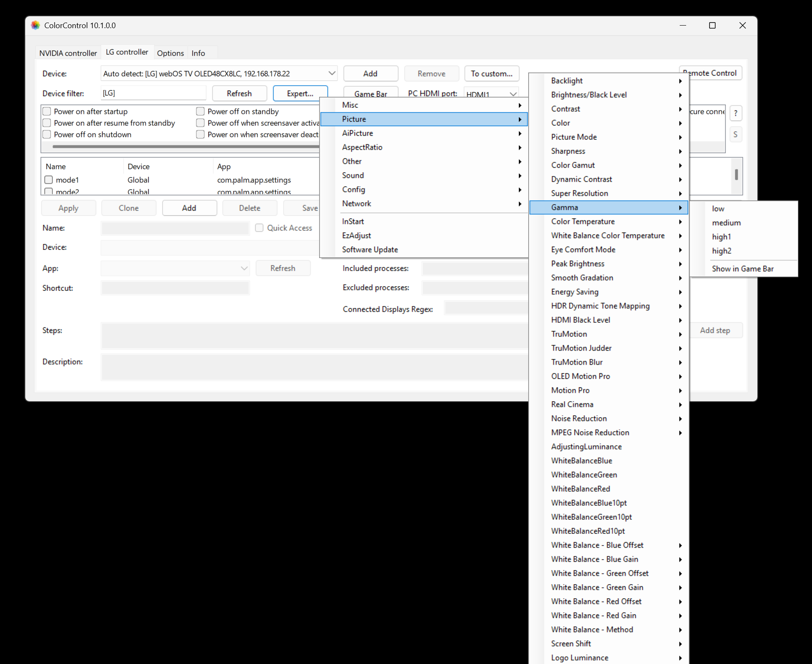Viewport: 812px width, 664px height.
Task: Click the "S" icon near the right edge
Action: tap(736, 134)
